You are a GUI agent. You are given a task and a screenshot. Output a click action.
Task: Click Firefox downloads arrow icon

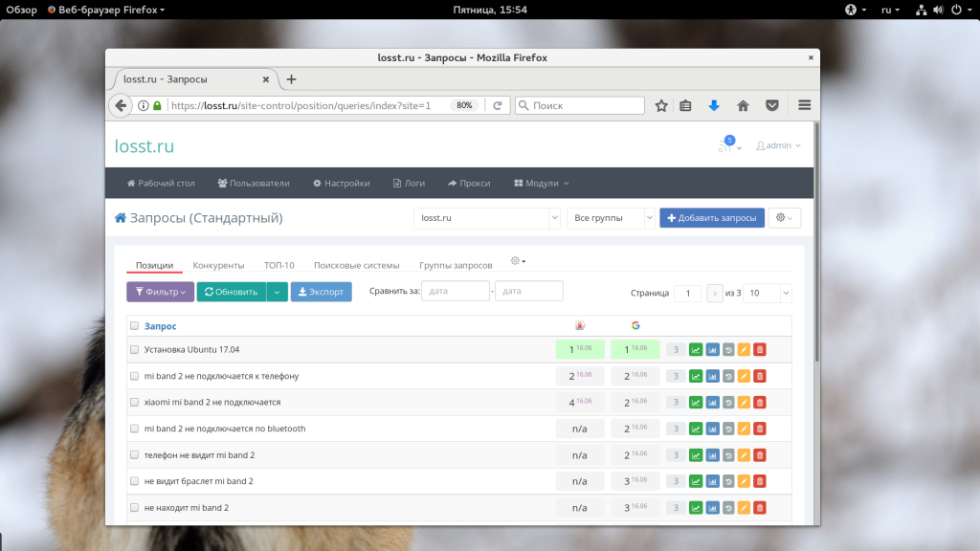[714, 106]
